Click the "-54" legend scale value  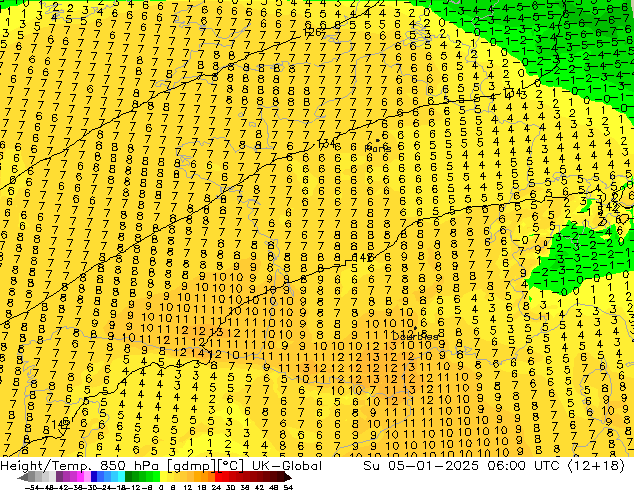pyautogui.click(x=32, y=488)
